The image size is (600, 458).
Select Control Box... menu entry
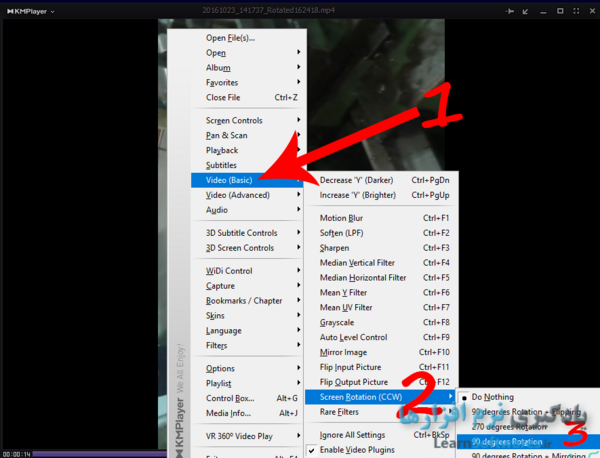point(248,398)
